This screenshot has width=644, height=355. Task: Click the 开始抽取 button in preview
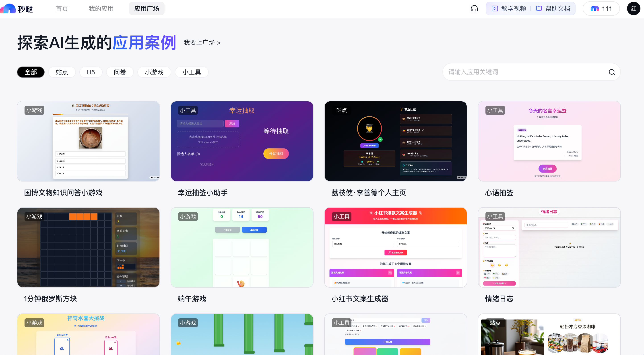point(276,153)
